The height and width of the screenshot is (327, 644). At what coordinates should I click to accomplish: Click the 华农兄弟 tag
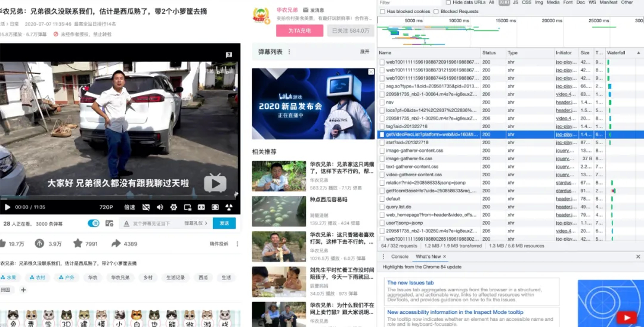tap(120, 278)
